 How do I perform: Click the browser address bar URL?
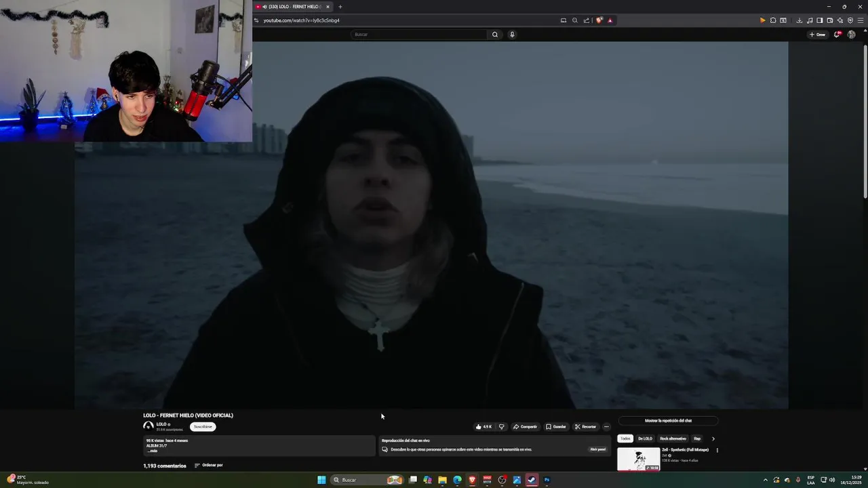(301, 20)
